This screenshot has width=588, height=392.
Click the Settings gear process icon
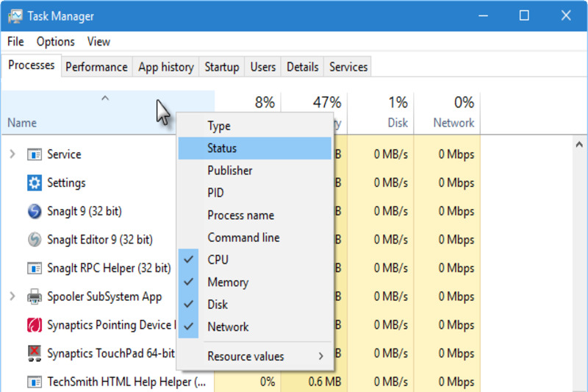coord(35,182)
